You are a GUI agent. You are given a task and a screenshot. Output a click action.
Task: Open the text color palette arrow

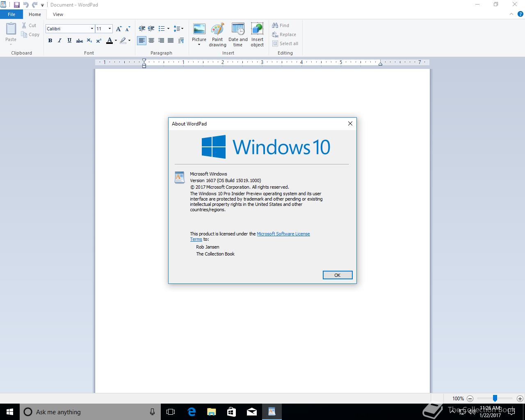[x=116, y=41]
